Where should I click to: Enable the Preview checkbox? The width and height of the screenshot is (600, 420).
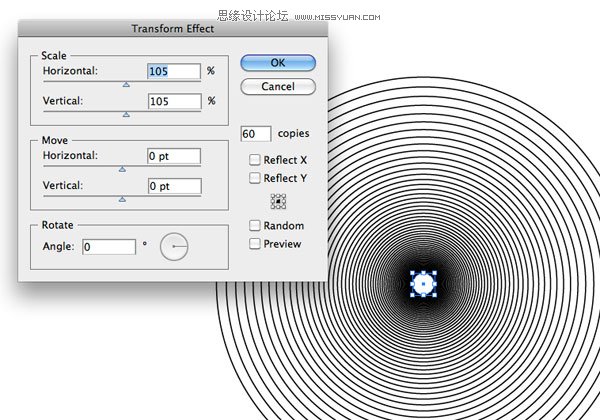click(x=254, y=244)
